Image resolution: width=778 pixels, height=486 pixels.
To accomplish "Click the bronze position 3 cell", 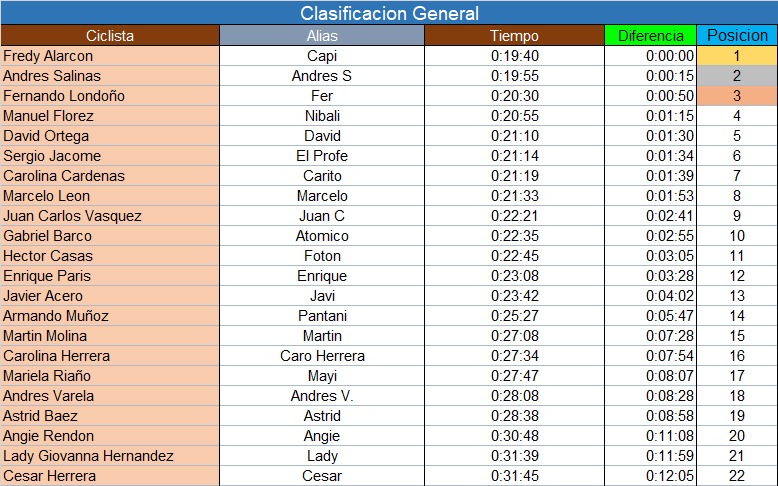I will tap(737, 96).
